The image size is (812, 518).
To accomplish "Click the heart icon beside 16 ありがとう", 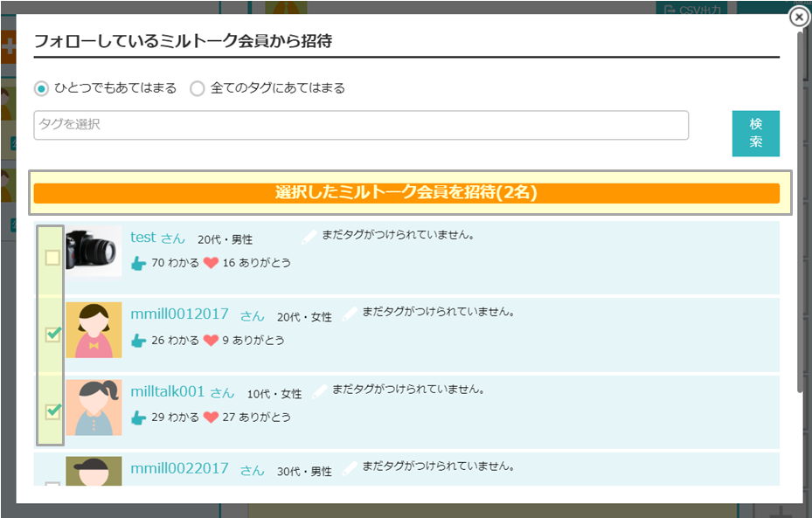I will click(211, 263).
